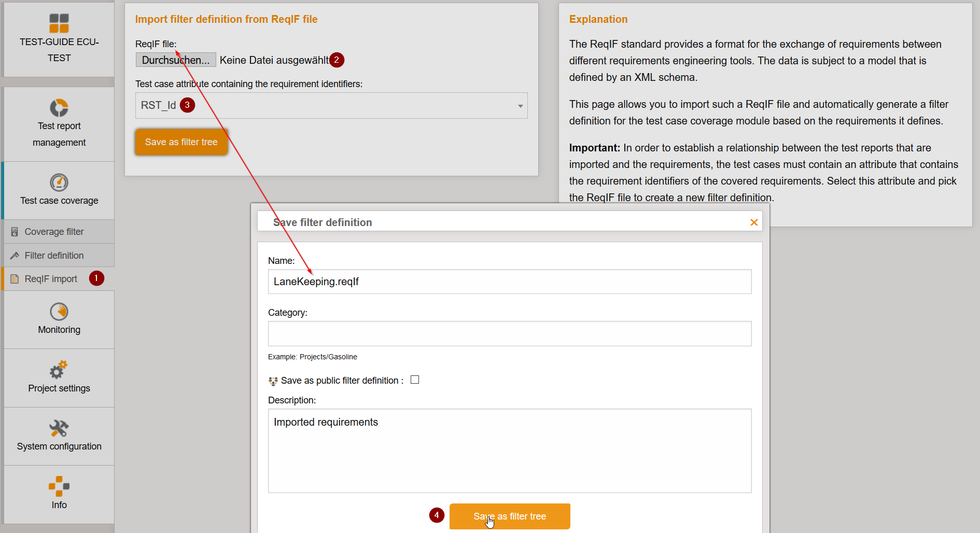
Task: Close the Save filter definition dialog
Action: tap(754, 222)
